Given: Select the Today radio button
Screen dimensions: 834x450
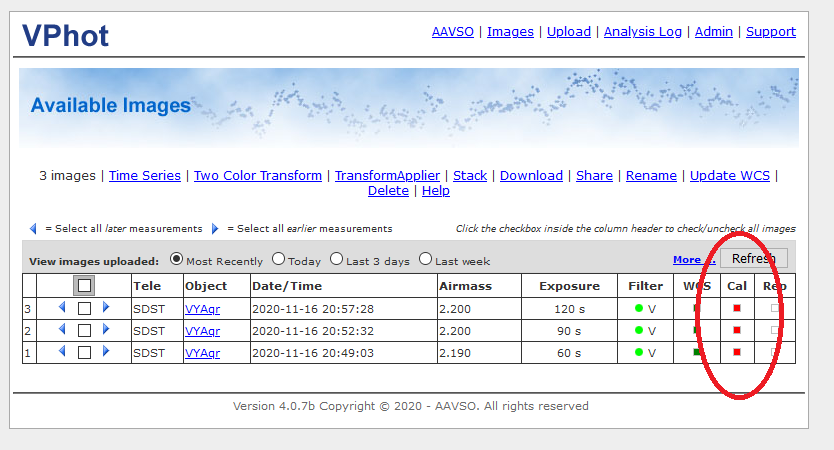Looking at the screenshot, I should [279, 260].
